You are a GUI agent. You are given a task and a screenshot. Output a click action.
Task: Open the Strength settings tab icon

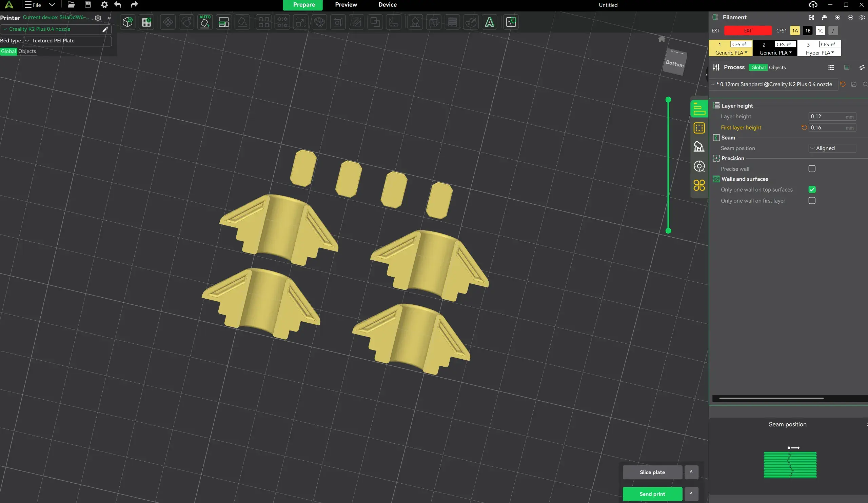pos(699,128)
